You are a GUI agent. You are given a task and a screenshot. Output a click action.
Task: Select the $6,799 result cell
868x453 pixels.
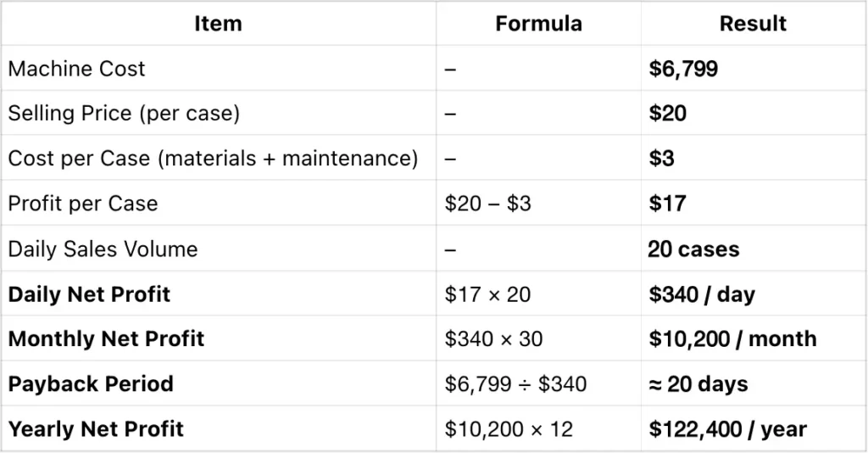point(683,69)
